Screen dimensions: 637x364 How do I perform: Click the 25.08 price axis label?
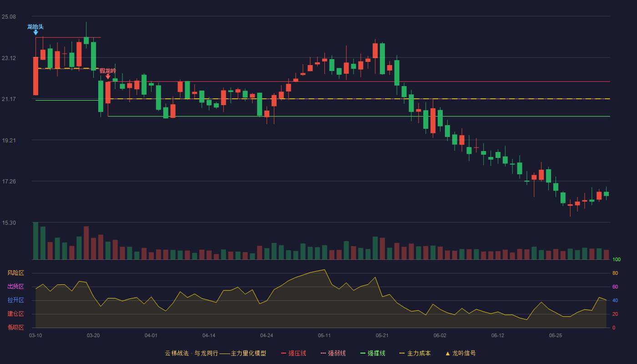coord(9,17)
